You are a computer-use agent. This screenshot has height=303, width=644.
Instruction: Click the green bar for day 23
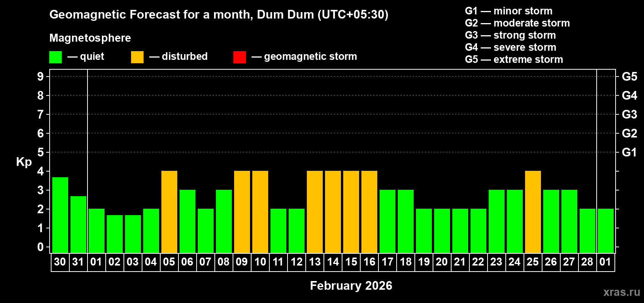click(497, 222)
